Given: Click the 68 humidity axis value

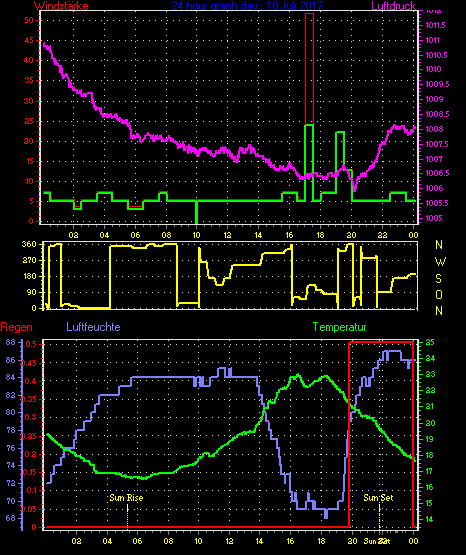Looking at the screenshot, I should point(11,518).
